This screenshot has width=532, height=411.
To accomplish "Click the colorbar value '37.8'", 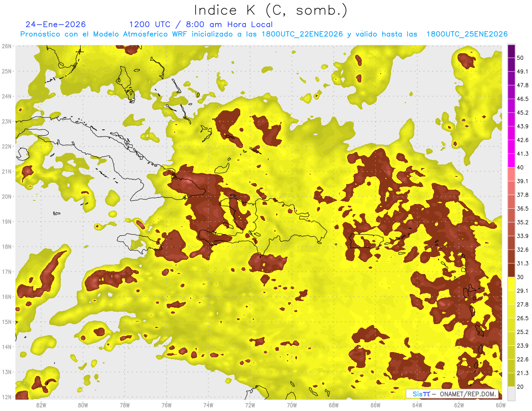I will pyautogui.click(x=523, y=195).
